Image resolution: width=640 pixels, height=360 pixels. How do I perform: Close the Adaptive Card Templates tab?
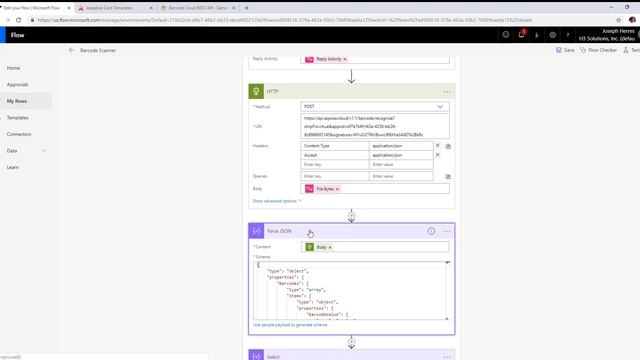[151, 8]
